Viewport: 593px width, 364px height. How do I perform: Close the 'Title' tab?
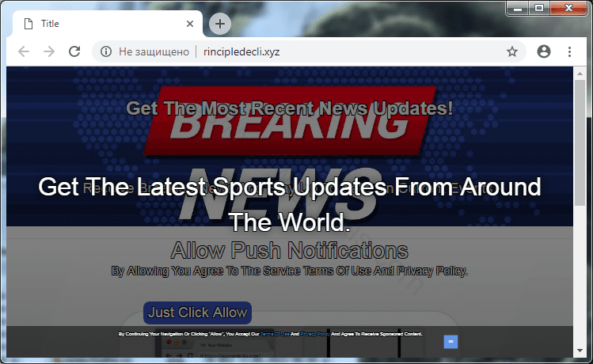tap(189, 24)
